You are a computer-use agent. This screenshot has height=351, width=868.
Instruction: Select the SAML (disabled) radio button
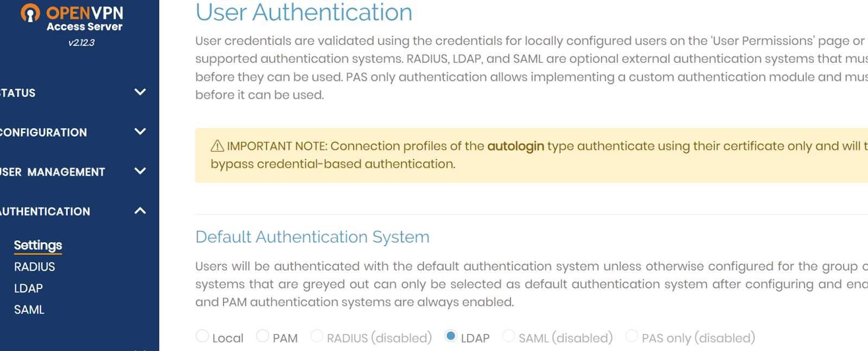coord(509,336)
